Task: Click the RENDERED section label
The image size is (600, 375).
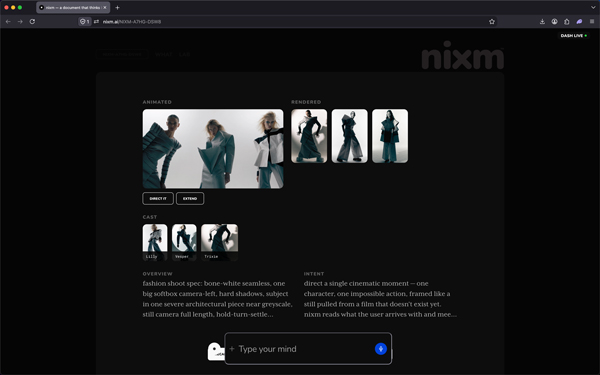Action: pos(306,102)
